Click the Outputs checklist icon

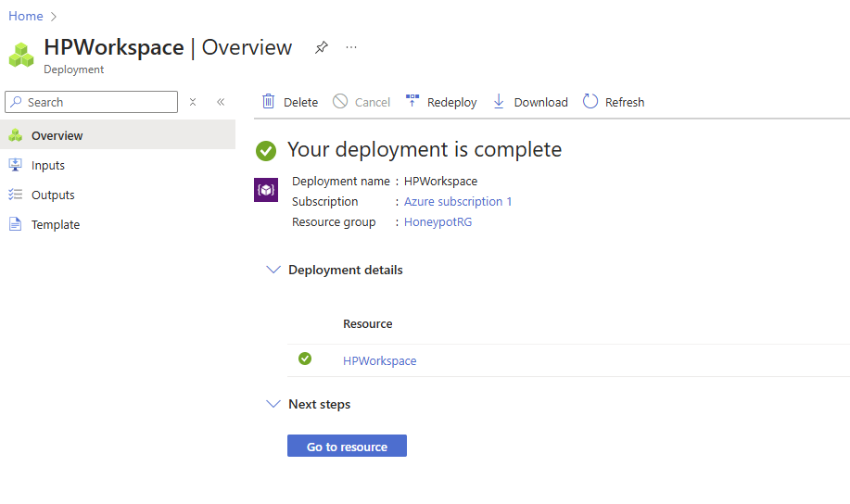(x=15, y=195)
